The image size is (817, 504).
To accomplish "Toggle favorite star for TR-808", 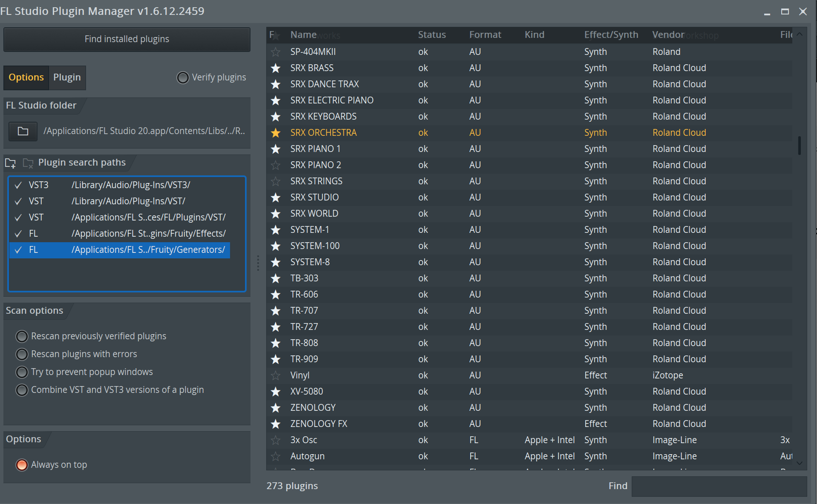I will coord(276,343).
